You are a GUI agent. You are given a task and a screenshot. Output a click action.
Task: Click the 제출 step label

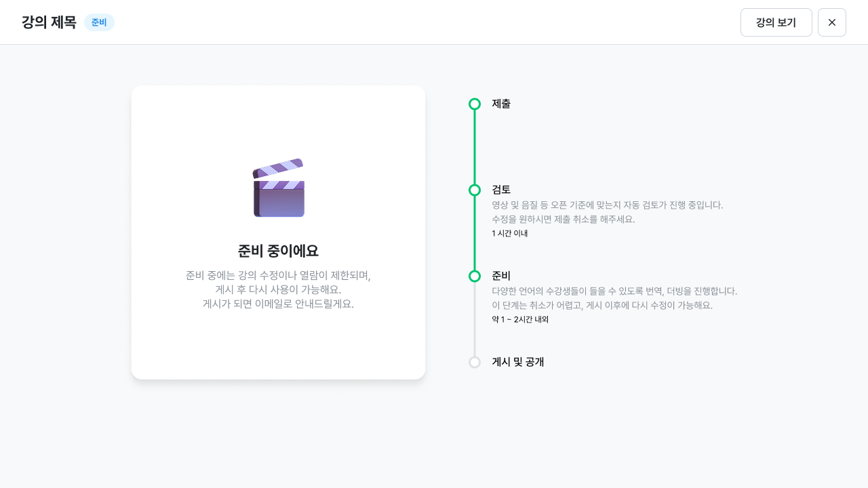click(501, 104)
